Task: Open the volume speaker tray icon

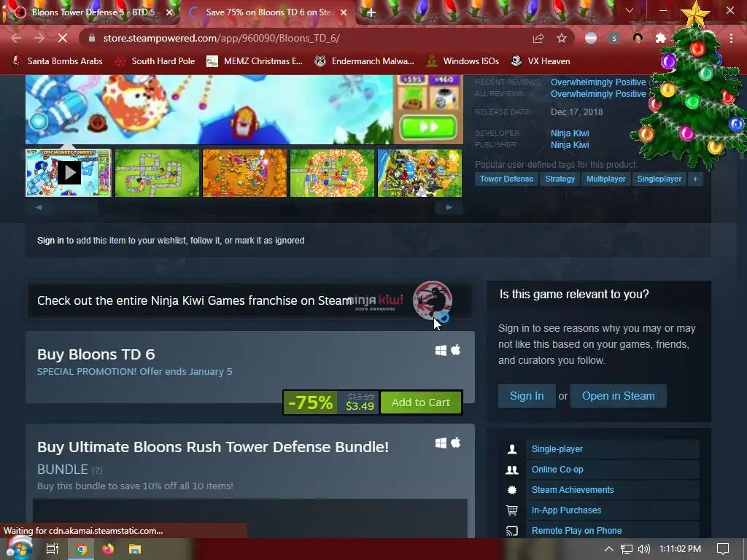Action: (643, 549)
